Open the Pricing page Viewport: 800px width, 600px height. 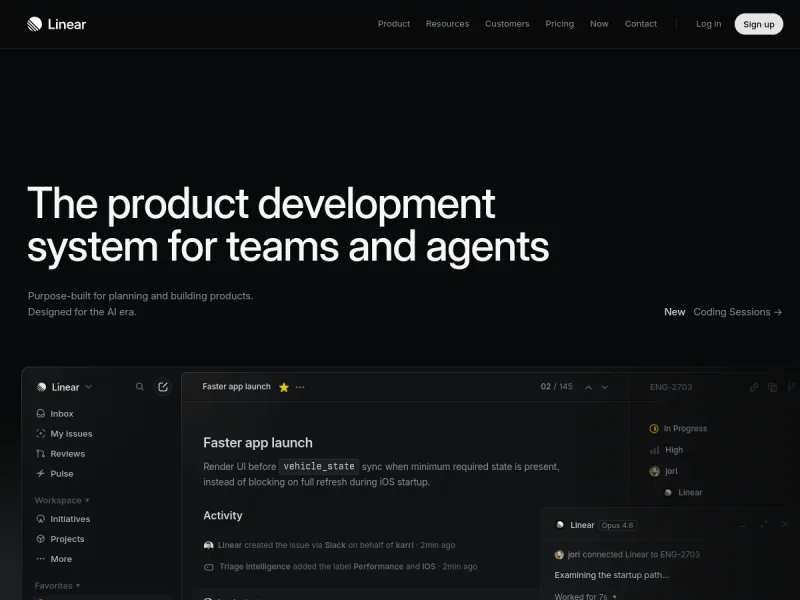559,24
